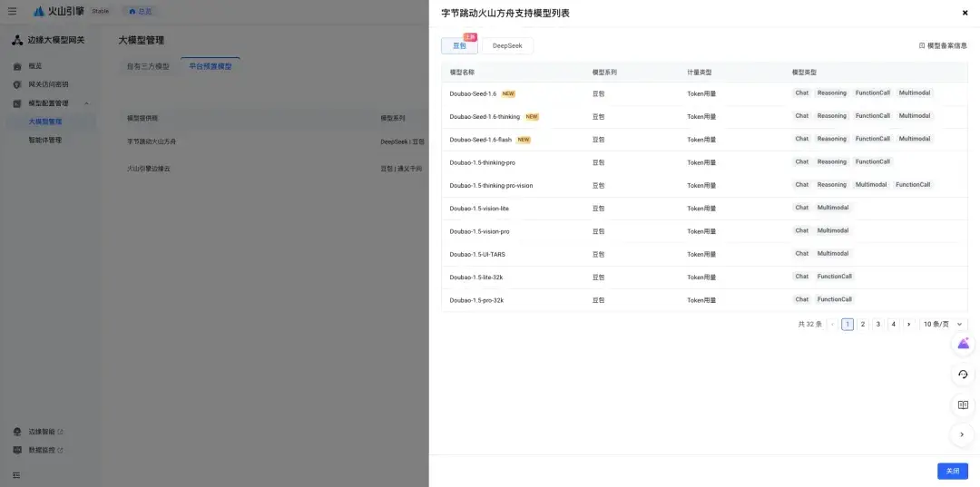Click the previous page arrow

832,324
